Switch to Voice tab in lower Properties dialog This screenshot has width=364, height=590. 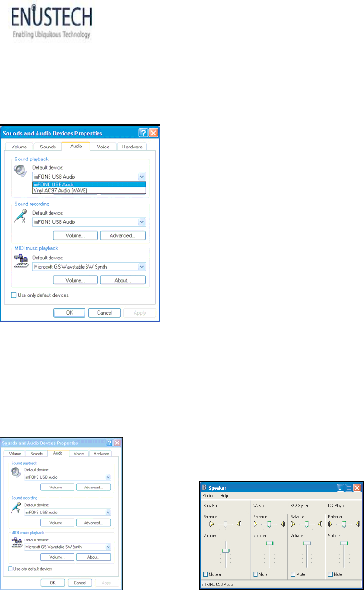tap(79, 454)
